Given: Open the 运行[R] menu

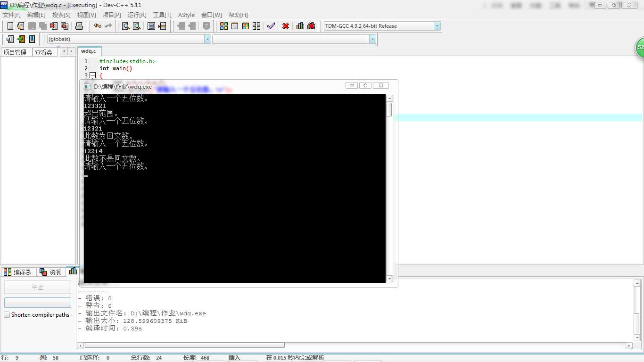Looking at the screenshot, I should click(x=137, y=15).
